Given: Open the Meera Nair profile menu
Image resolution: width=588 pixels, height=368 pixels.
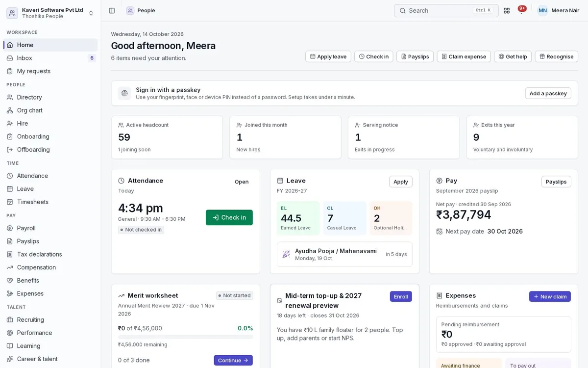Looking at the screenshot, I should point(559,10).
